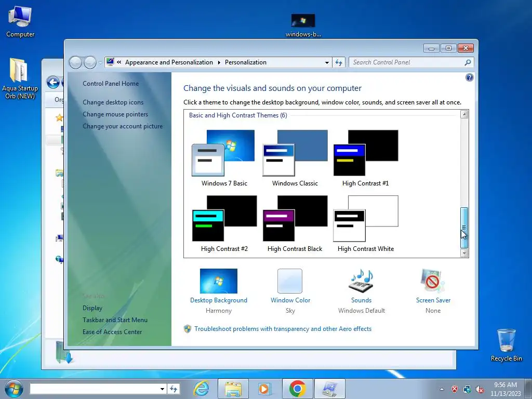
Task: Click the shield icon beside Troubleshoot link
Action: tap(187, 329)
